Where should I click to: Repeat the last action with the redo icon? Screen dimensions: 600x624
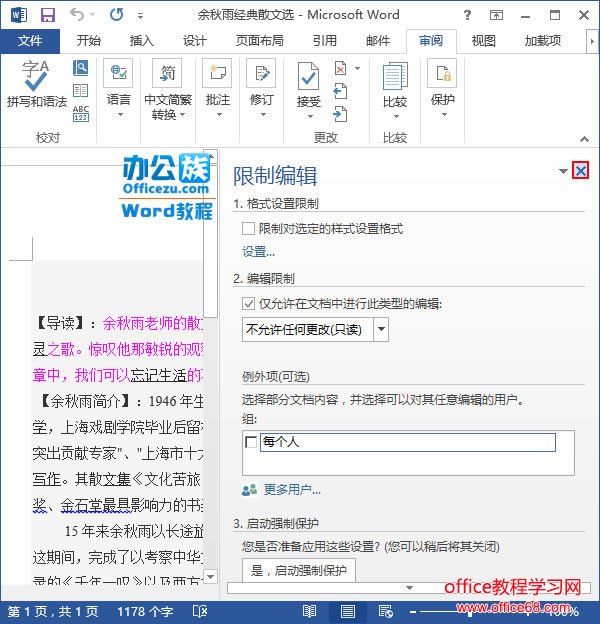(x=116, y=15)
